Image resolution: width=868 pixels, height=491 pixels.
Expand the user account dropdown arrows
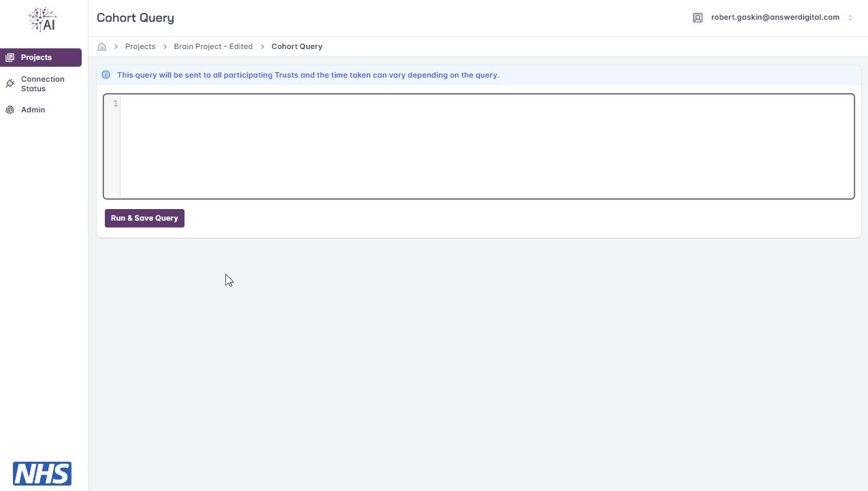850,18
